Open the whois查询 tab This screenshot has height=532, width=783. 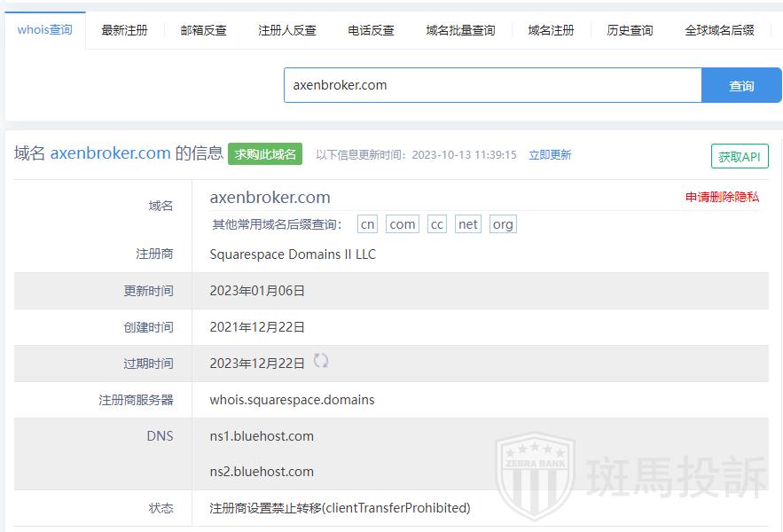[x=44, y=30]
